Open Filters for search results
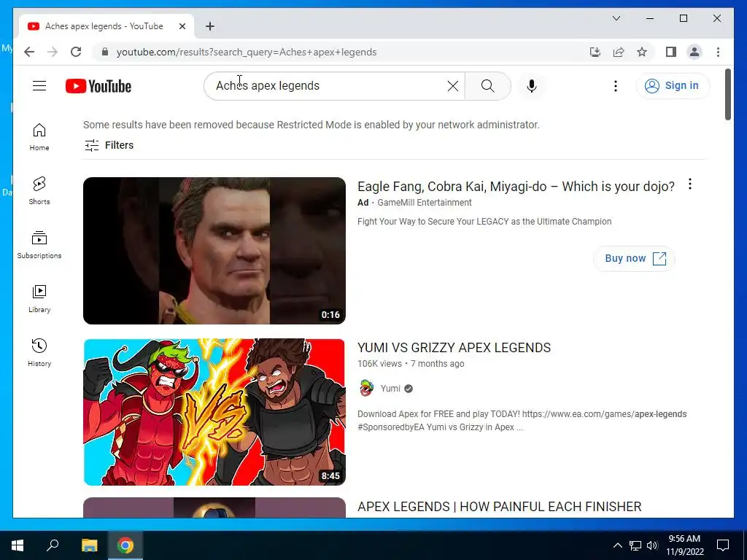The height and width of the screenshot is (560, 747). click(x=109, y=145)
